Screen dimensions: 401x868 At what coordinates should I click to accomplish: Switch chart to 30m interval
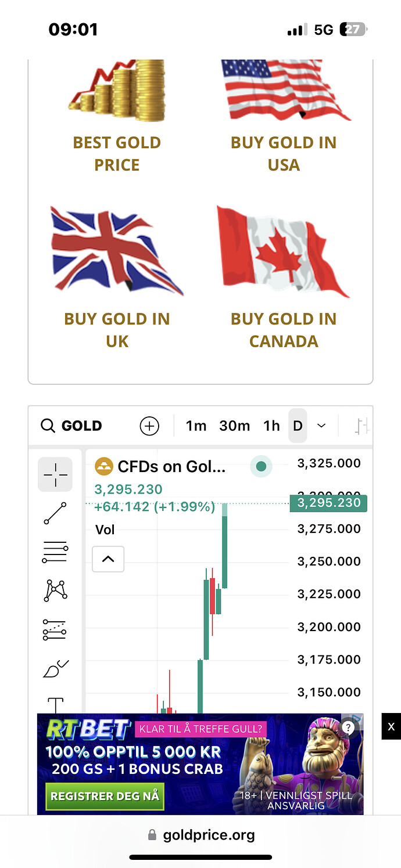click(235, 426)
